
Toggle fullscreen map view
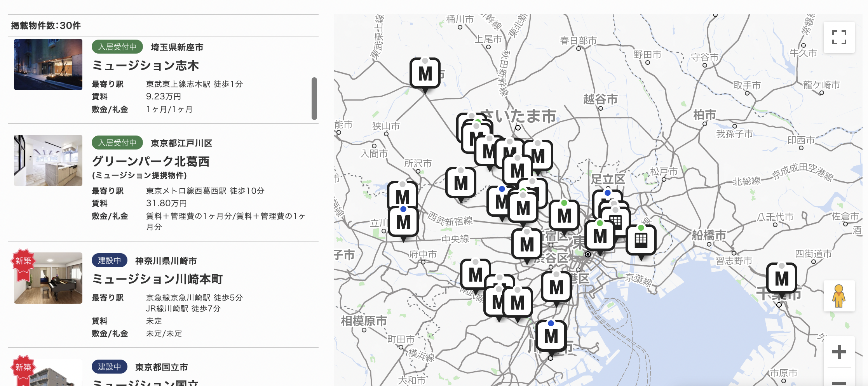(x=839, y=37)
